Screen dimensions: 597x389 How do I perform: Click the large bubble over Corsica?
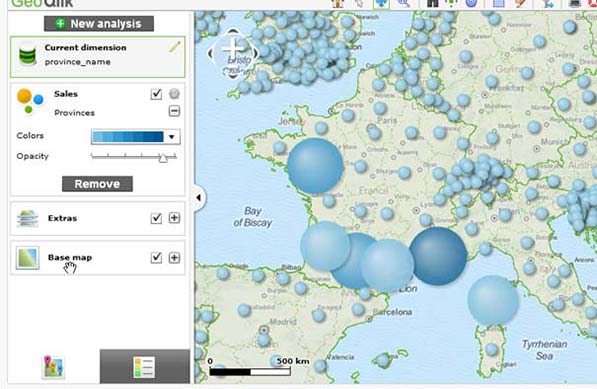493,300
